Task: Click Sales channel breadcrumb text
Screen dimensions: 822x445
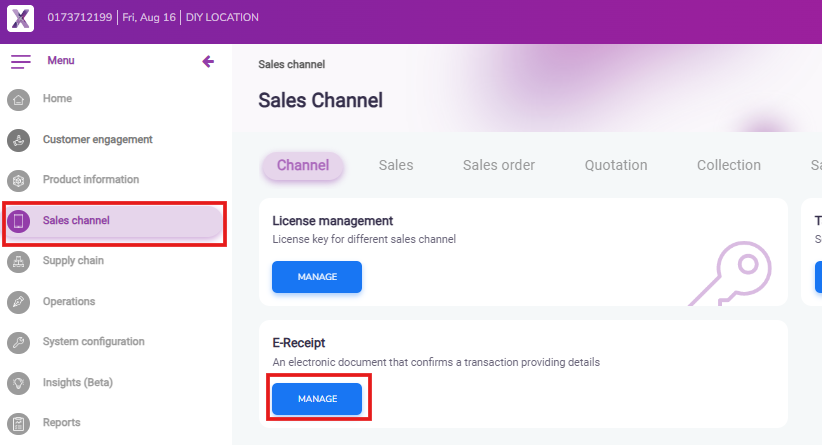Action: click(291, 65)
